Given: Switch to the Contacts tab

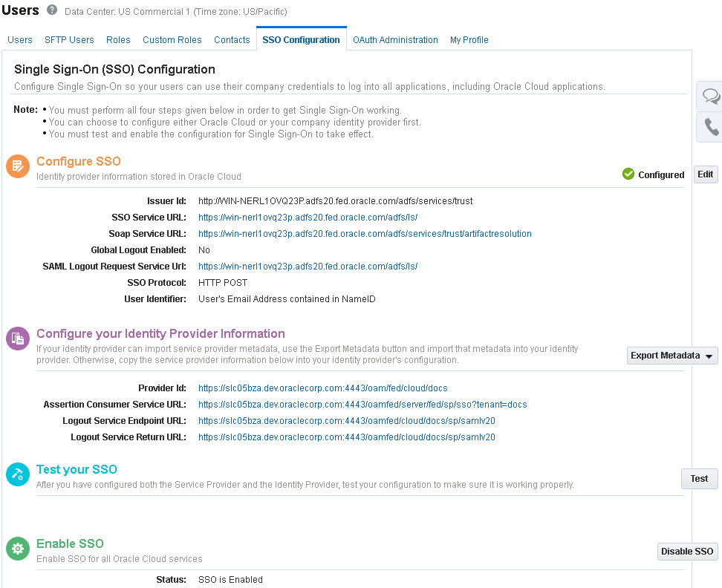Looking at the screenshot, I should coord(232,39).
